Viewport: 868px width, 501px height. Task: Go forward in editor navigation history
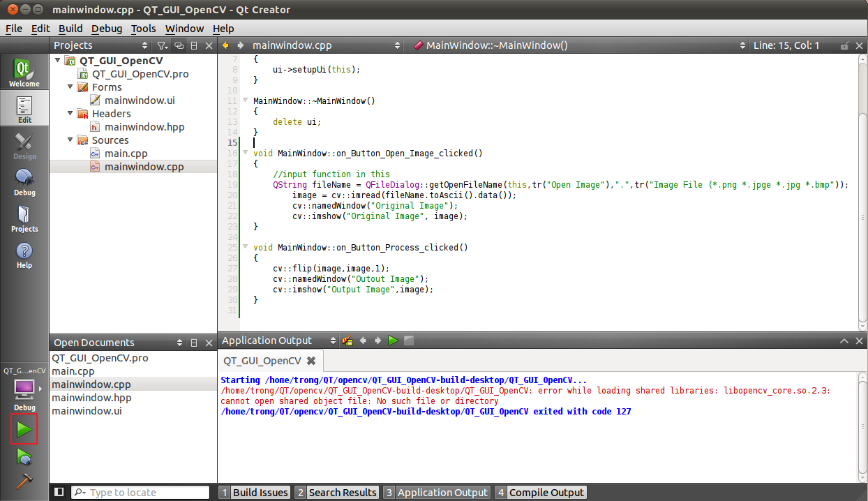[x=241, y=45]
